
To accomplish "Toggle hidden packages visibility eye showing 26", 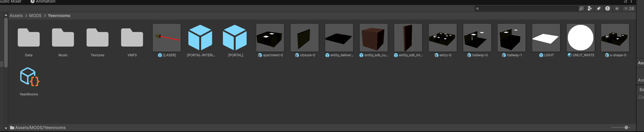I will (x=629, y=9).
